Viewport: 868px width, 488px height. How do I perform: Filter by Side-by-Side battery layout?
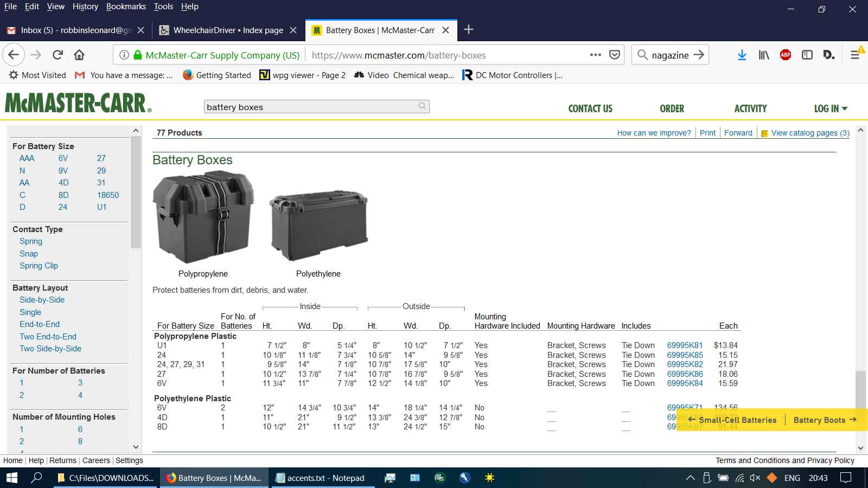[x=42, y=300]
